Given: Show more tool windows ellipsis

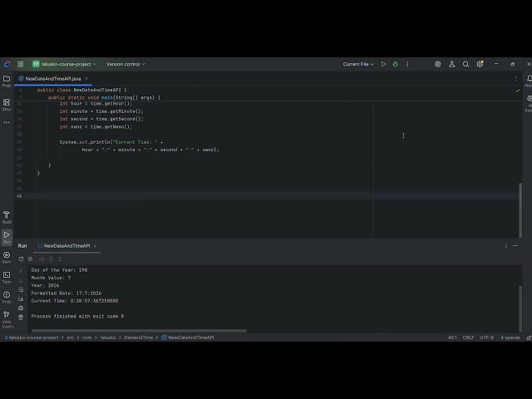Looking at the screenshot, I should click(x=7, y=122).
